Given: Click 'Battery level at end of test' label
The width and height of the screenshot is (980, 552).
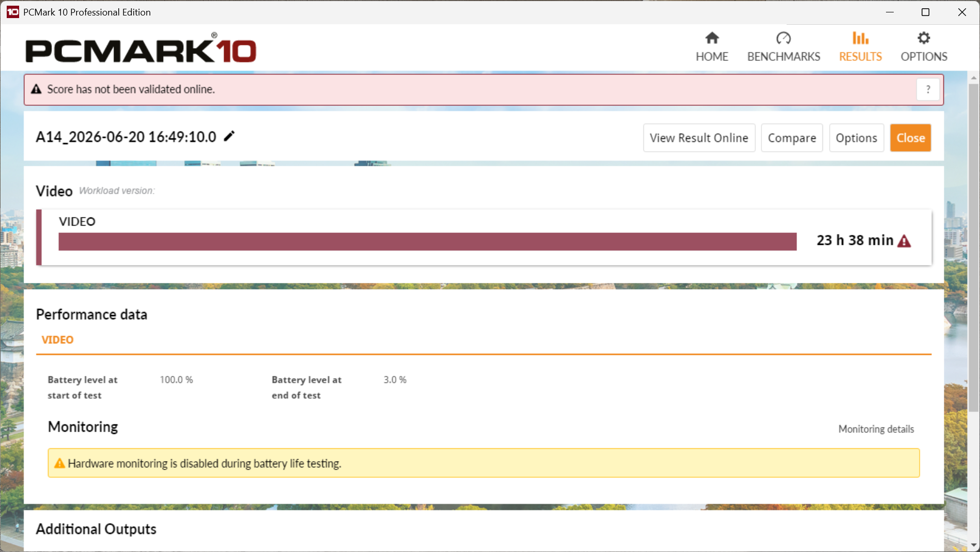Looking at the screenshot, I should coord(307,387).
